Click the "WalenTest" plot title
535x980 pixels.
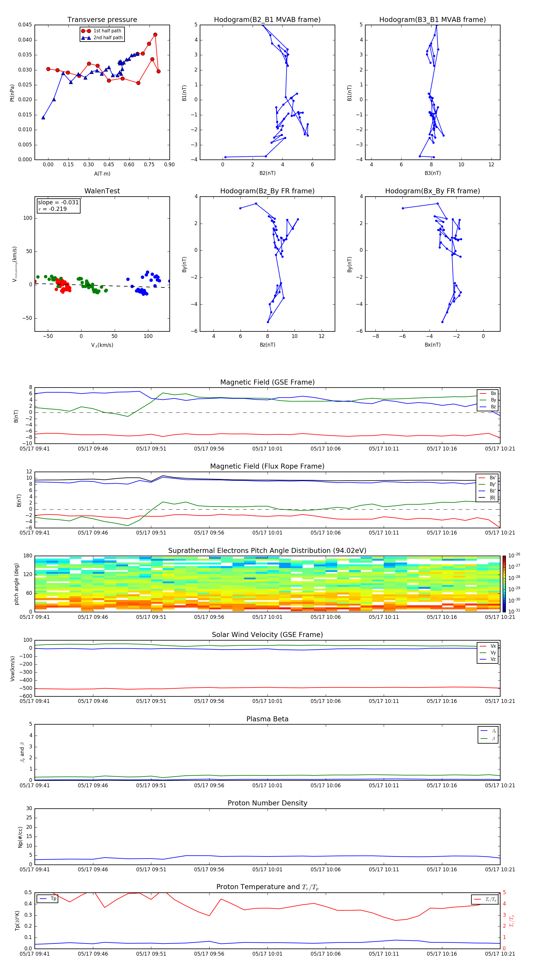tap(102, 191)
